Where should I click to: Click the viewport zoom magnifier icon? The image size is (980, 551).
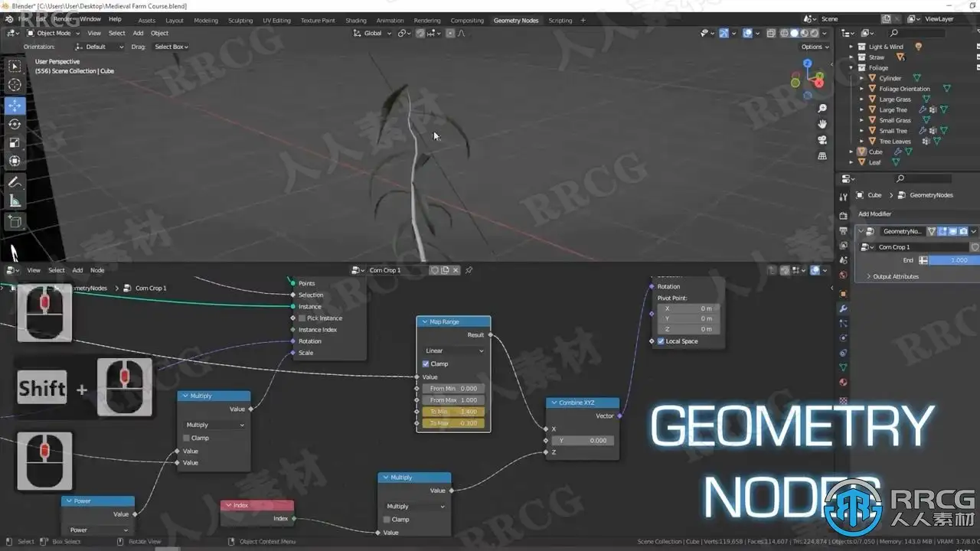[x=822, y=109]
